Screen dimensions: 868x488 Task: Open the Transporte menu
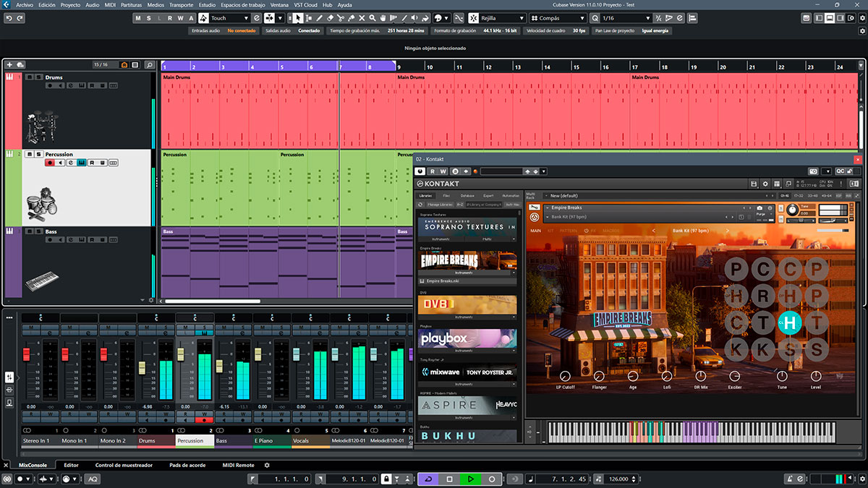[x=181, y=4]
